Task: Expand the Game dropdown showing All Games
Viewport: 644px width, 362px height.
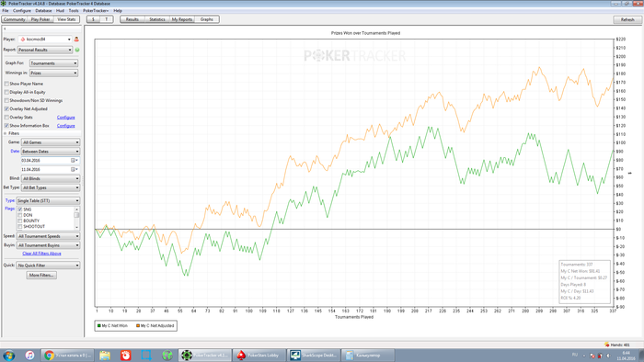Action: (x=50, y=142)
